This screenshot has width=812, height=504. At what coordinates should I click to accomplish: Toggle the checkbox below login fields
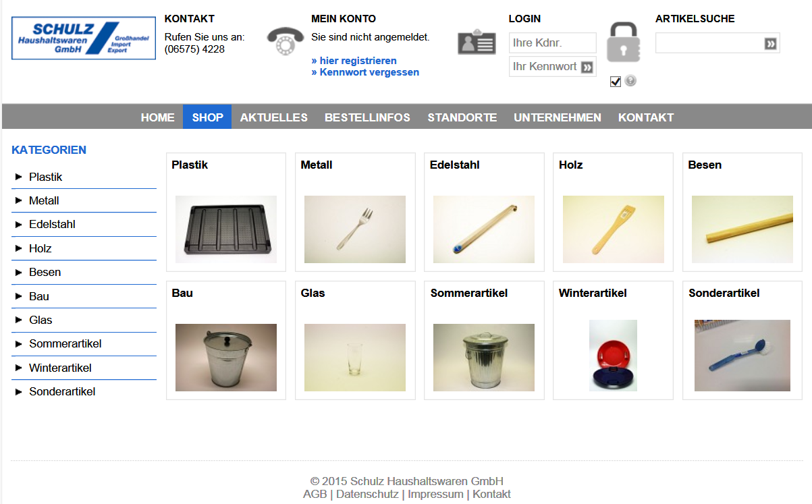[x=615, y=82]
